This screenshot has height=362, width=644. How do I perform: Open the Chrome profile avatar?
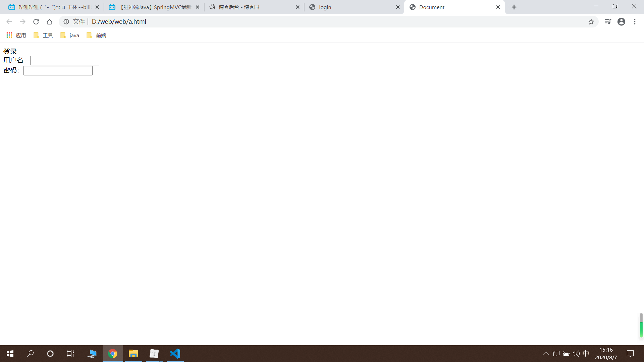pos(621,22)
